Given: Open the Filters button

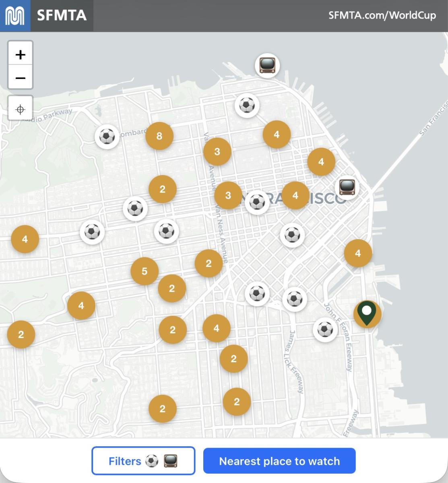Looking at the screenshot, I should (x=143, y=461).
